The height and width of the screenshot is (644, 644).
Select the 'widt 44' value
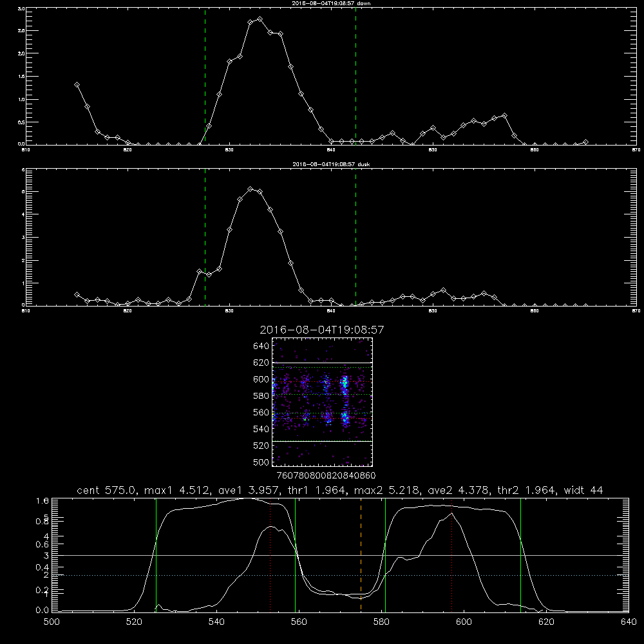point(583,490)
